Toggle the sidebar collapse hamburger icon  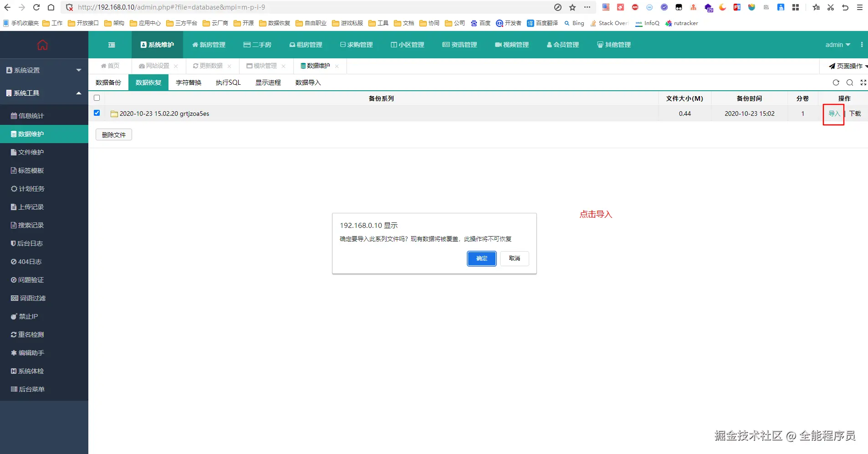pyautogui.click(x=112, y=45)
